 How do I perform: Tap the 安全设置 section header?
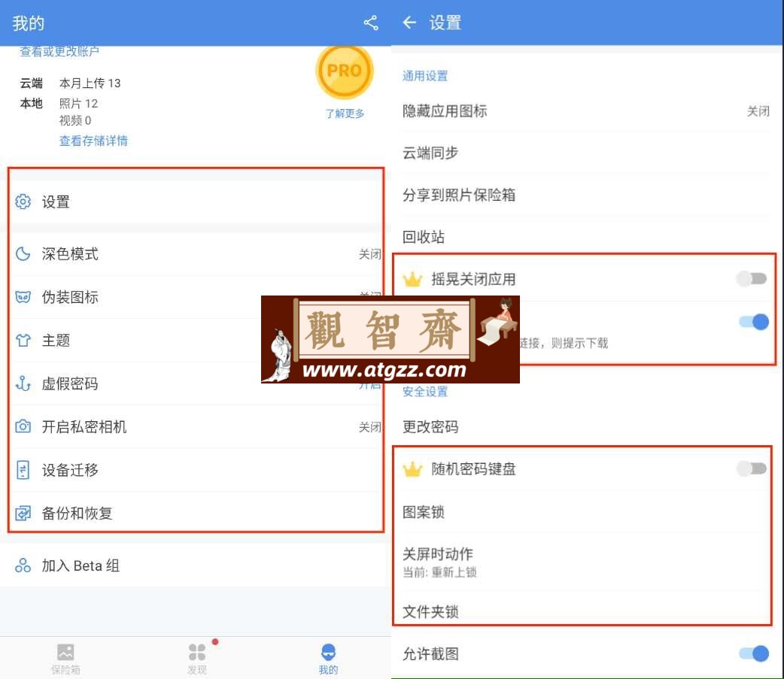click(425, 391)
